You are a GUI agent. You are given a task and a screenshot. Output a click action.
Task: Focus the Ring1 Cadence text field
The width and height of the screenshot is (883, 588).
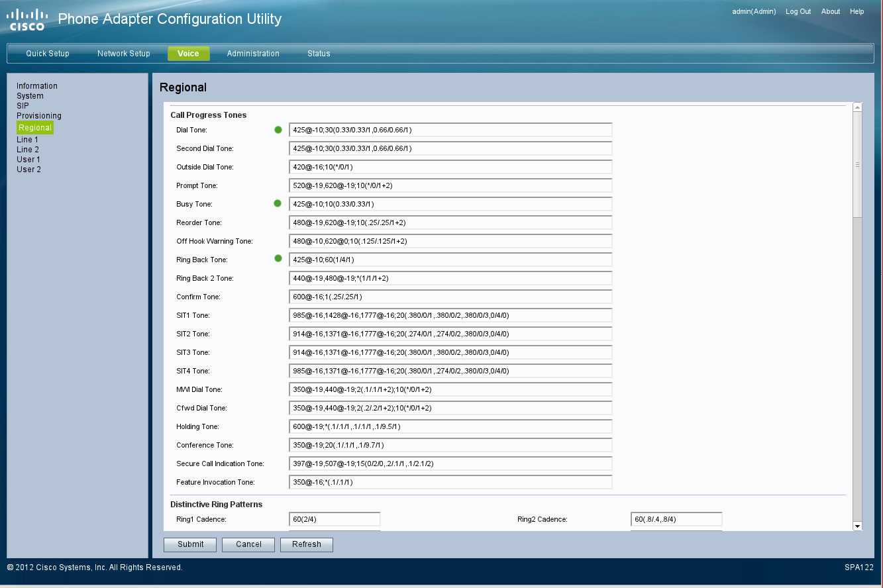[x=335, y=519]
